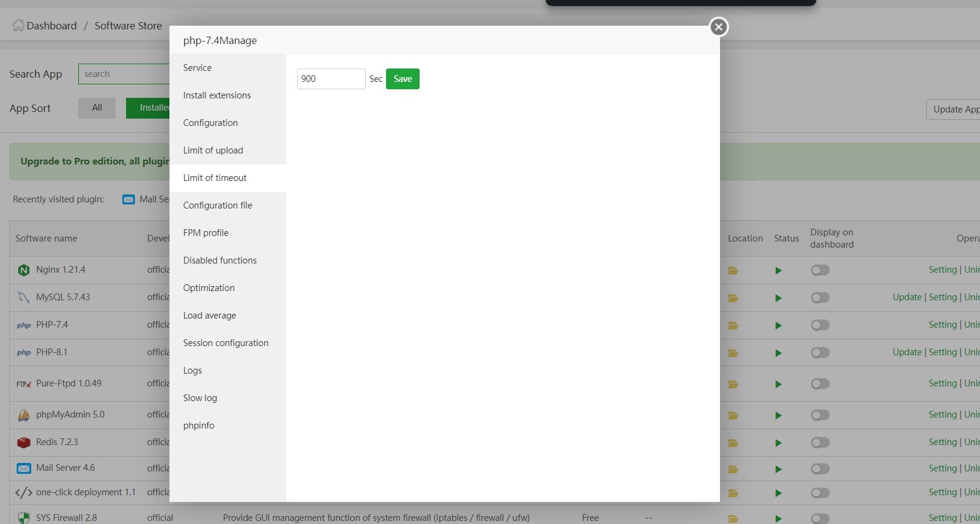Toggle Redis display on dashboard

pyautogui.click(x=820, y=443)
